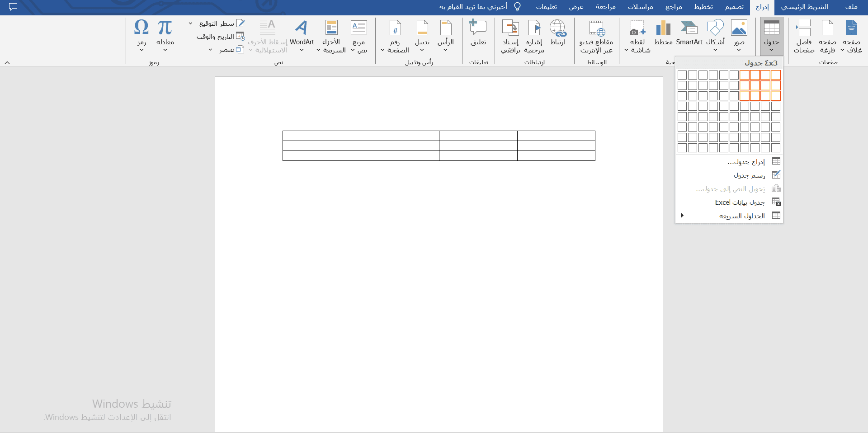Image resolution: width=868 pixels, height=433 pixels.
Task: Collapse the ribbon with the chevron
Action: (7, 63)
